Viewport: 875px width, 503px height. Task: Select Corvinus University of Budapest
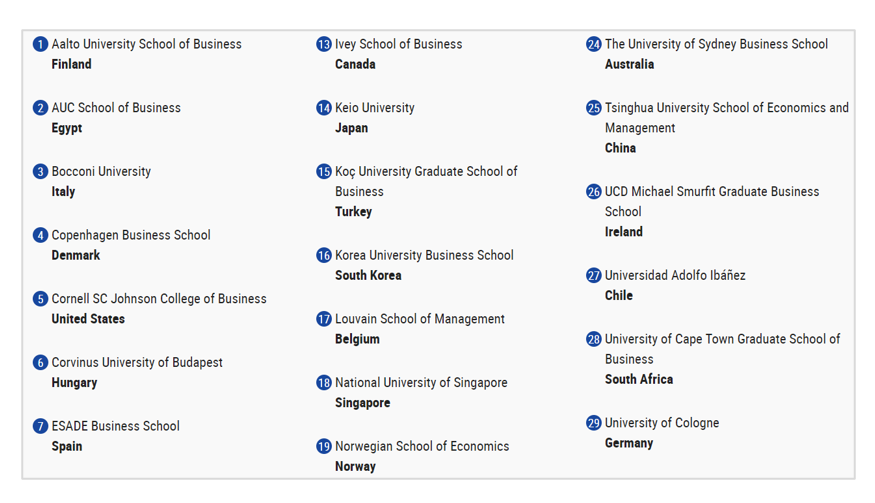click(x=137, y=362)
